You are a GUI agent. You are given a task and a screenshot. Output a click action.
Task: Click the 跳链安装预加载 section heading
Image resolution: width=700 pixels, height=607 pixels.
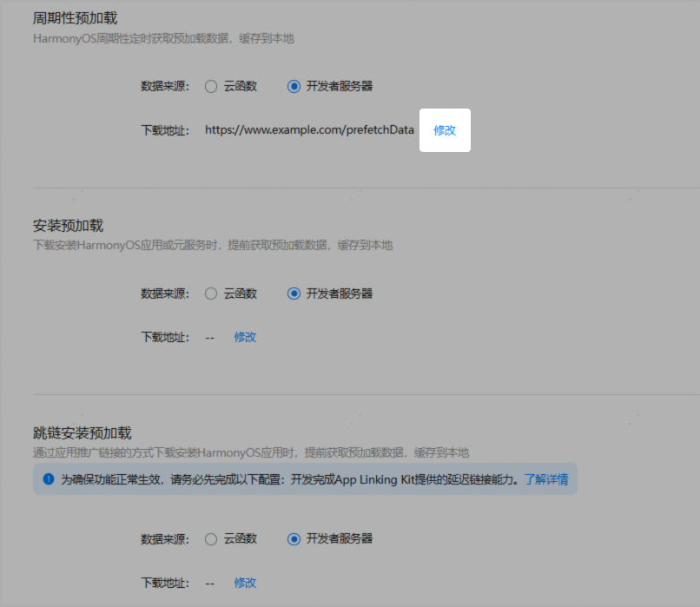coord(82,432)
